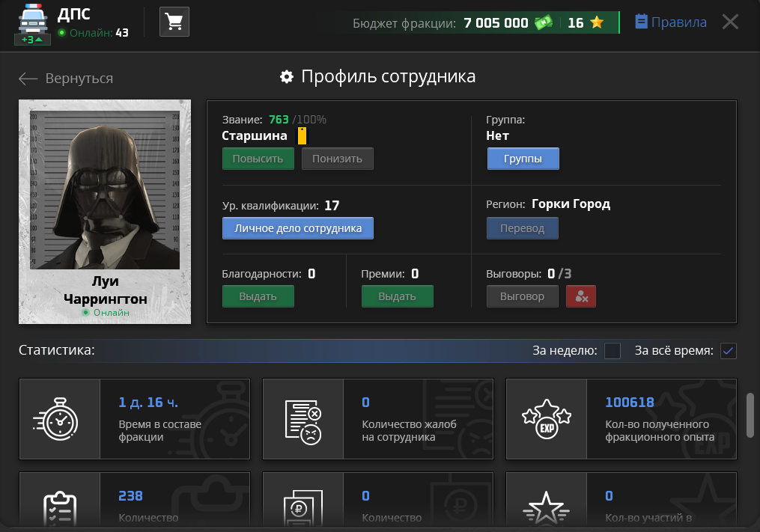This screenshot has height=532, width=760.
Task: Toggle the За всё время checkbox
Action: 728,351
